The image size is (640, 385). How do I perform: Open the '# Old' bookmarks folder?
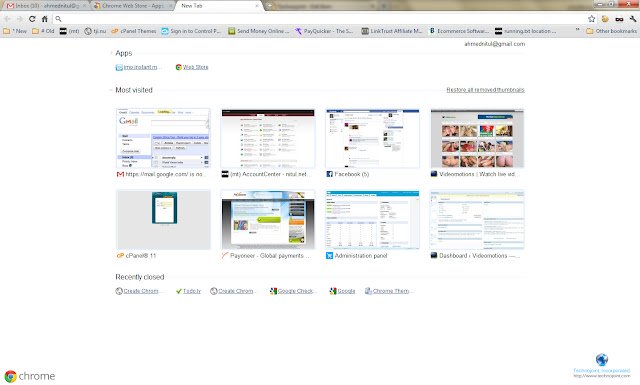tap(43, 31)
